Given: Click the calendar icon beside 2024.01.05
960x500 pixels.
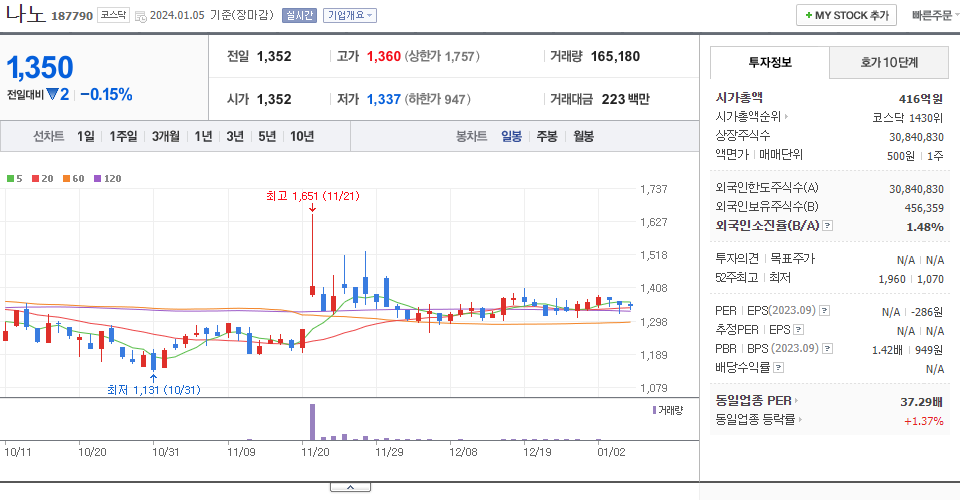Looking at the screenshot, I should (140, 17).
